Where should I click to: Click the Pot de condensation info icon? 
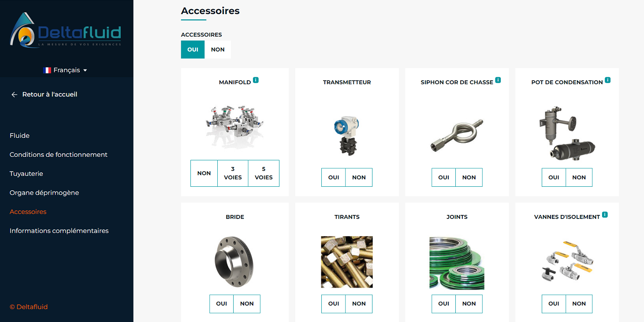(x=608, y=80)
